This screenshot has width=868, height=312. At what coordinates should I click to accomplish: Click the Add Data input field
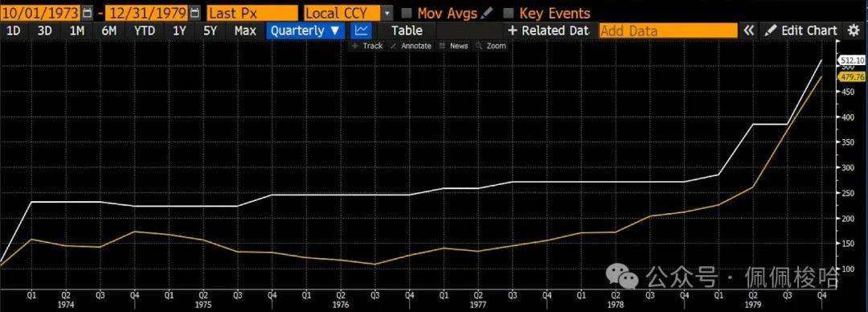click(x=669, y=31)
